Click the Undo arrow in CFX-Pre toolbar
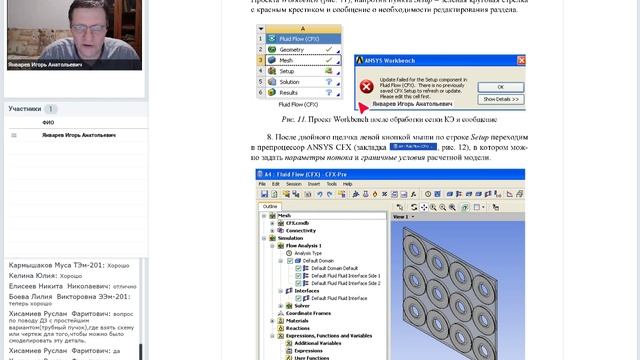 (320, 194)
